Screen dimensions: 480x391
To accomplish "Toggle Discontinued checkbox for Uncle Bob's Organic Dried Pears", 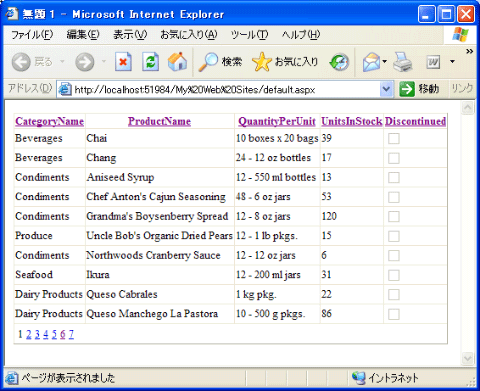I will 394,236.
